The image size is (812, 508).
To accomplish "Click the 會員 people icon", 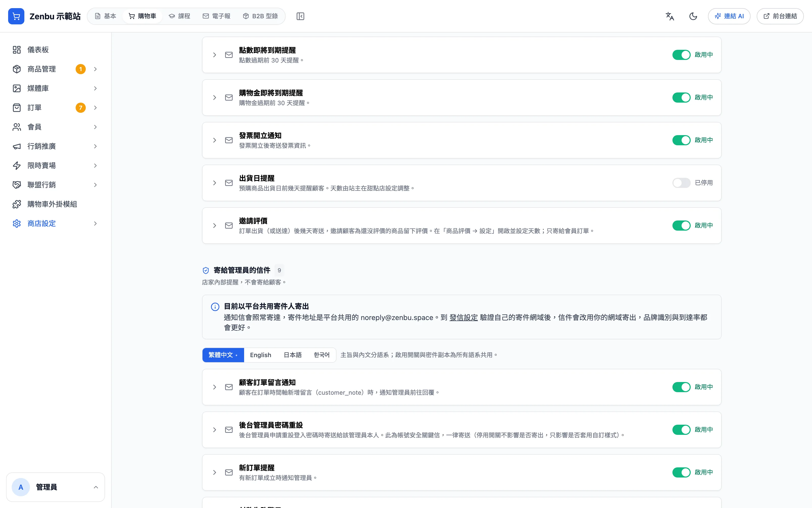I will click(17, 127).
